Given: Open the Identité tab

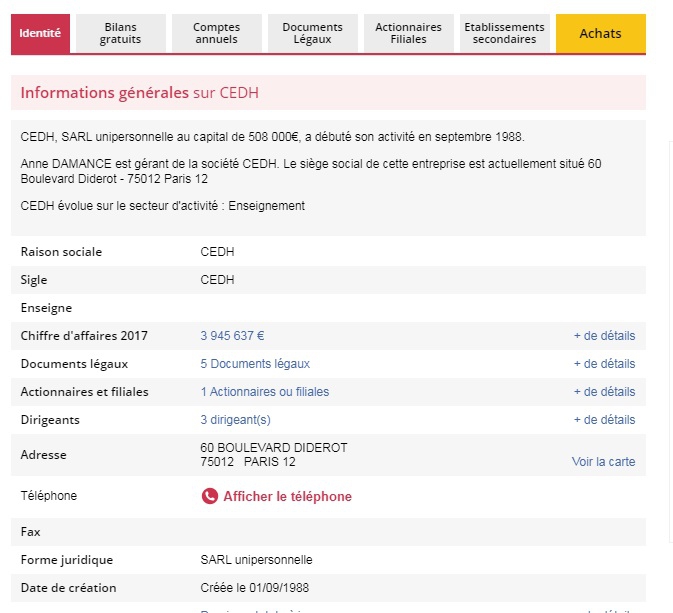Looking at the screenshot, I should click(x=40, y=33).
